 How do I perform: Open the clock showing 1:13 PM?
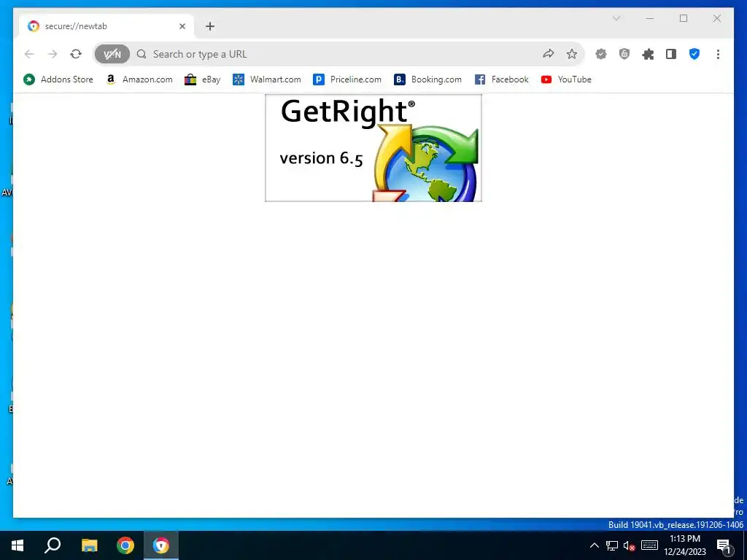pyautogui.click(x=685, y=545)
